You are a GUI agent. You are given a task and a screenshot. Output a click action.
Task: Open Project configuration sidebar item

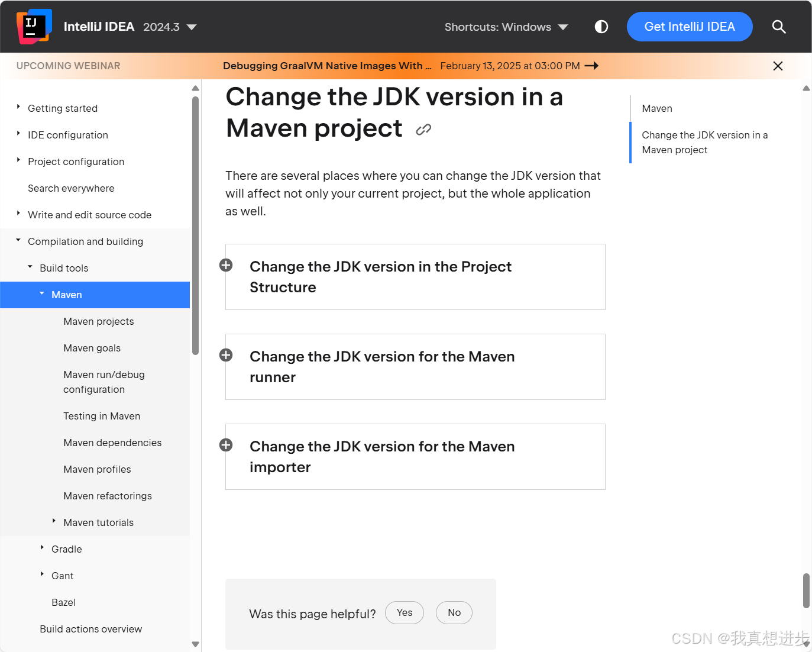[76, 162]
